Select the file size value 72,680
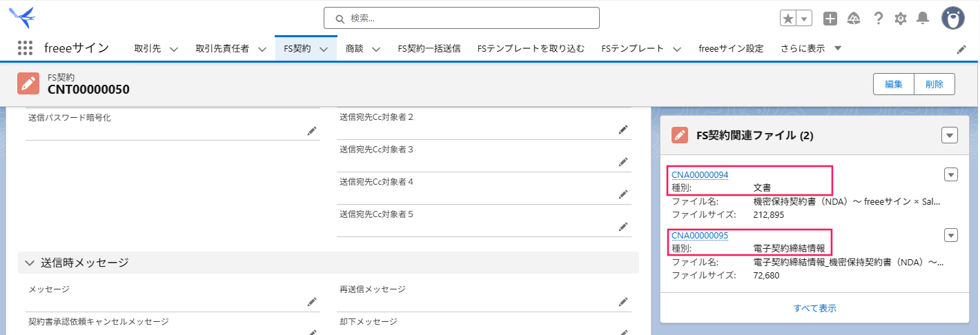Image resolution: width=980 pixels, height=335 pixels. (767, 275)
